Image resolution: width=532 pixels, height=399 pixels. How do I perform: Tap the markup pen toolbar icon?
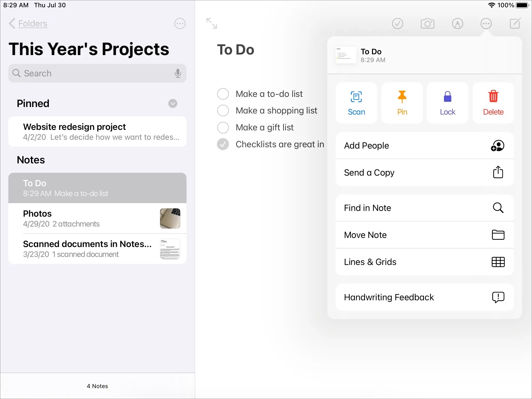point(457,24)
